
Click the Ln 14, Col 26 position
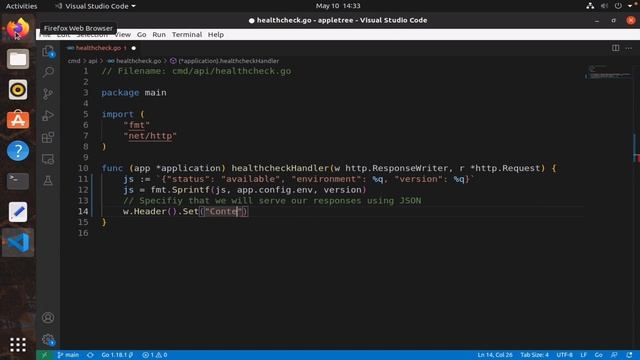495,355
